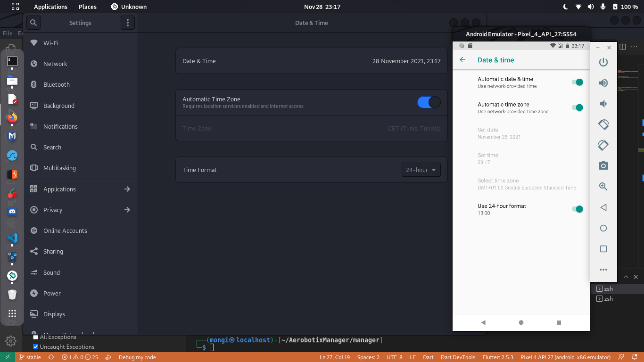
Task: Click Ln 27, Col 19 in status bar
Action: [x=335, y=357]
